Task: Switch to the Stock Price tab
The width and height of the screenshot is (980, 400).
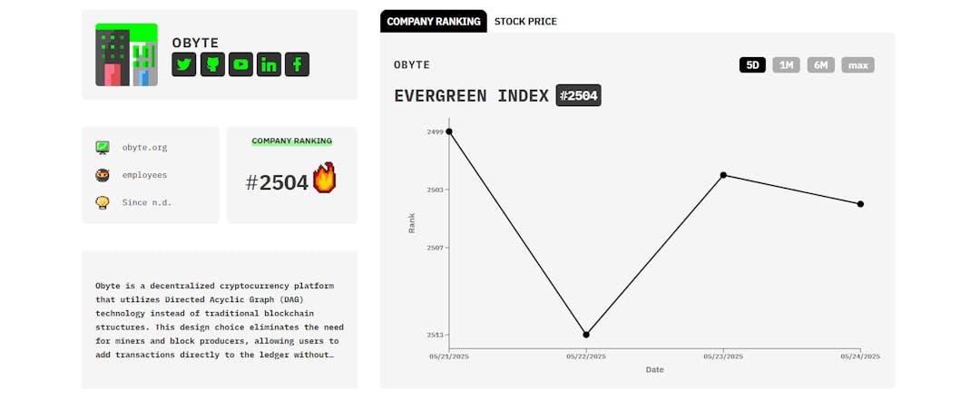Action: coord(525,21)
